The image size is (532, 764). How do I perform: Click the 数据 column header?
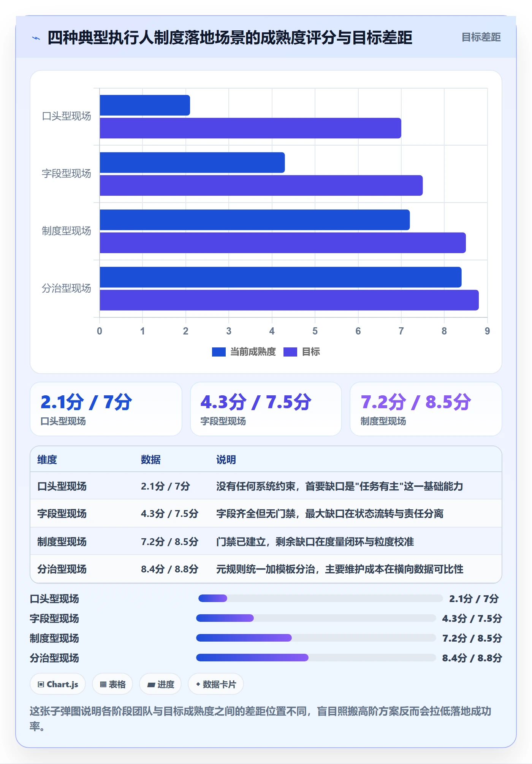(151, 460)
